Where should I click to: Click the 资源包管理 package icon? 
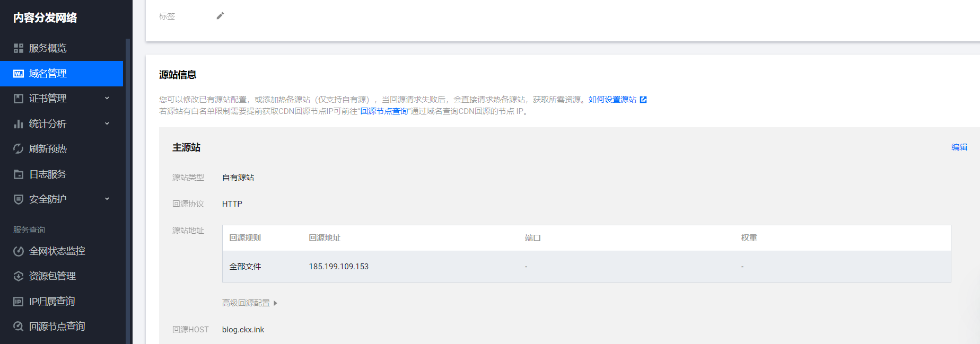[x=19, y=276]
